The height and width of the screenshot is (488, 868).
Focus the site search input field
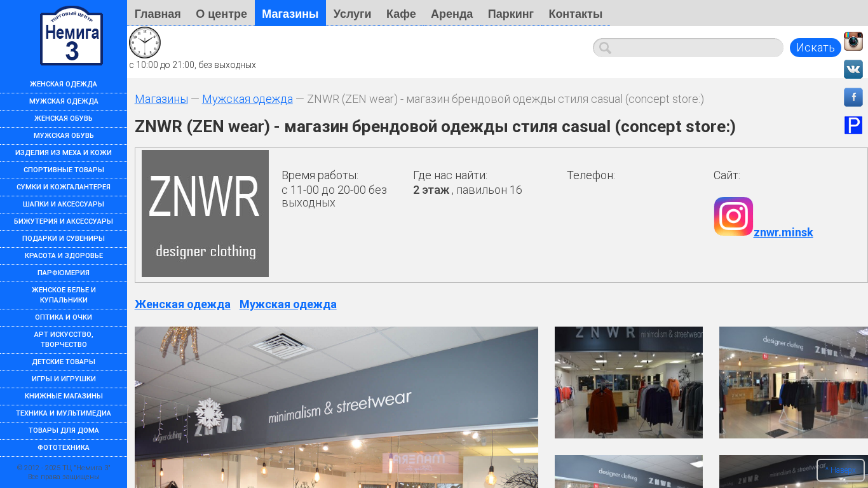coord(688,48)
